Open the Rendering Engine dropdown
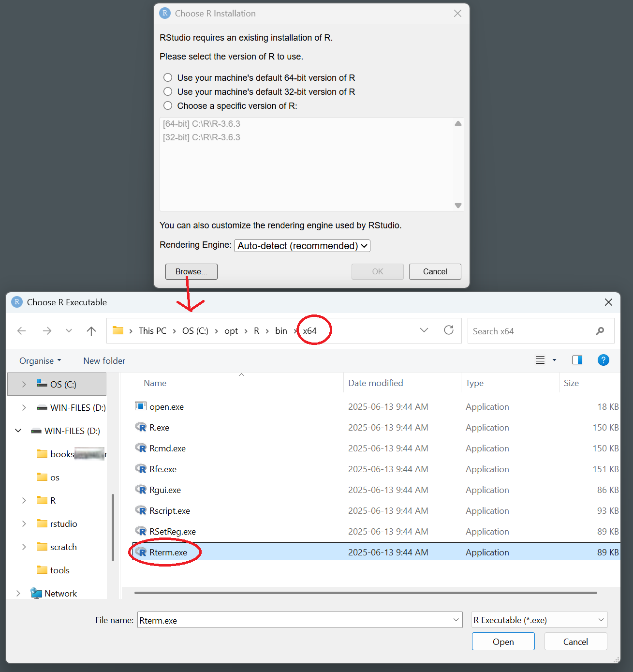The width and height of the screenshot is (633, 672). [x=302, y=246]
